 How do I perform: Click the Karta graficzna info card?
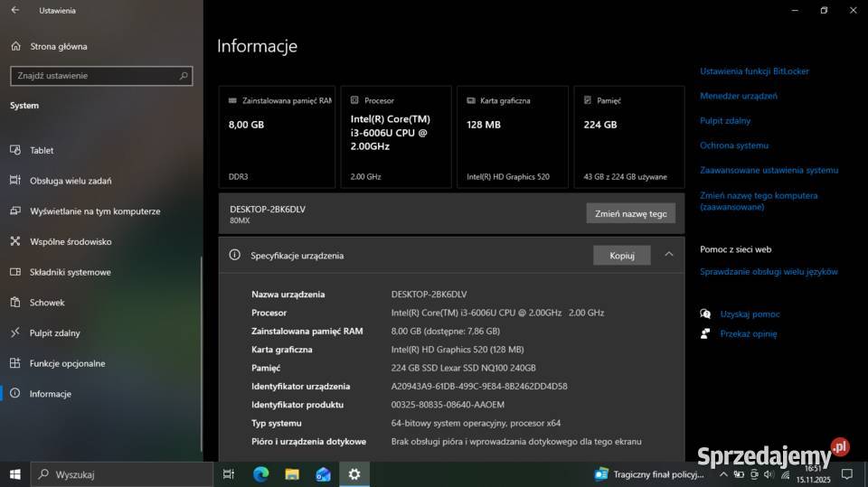(513, 136)
